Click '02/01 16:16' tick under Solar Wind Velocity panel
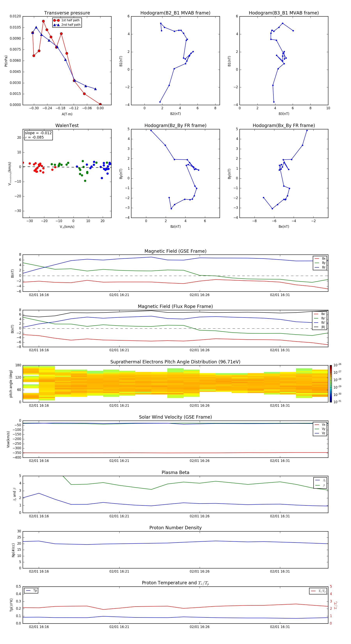The height and width of the screenshot is (644, 351). pyautogui.click(x=39, y=461)
